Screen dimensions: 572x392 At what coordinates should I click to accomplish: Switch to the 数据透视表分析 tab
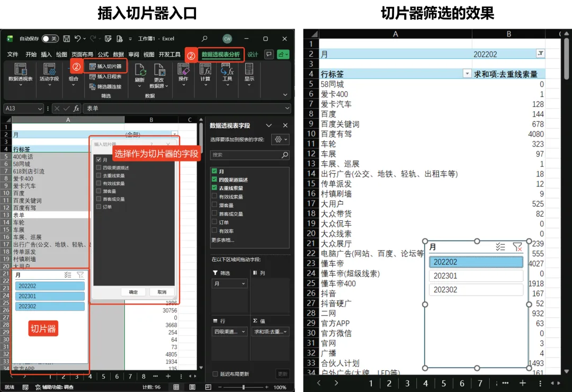(221, 55)
